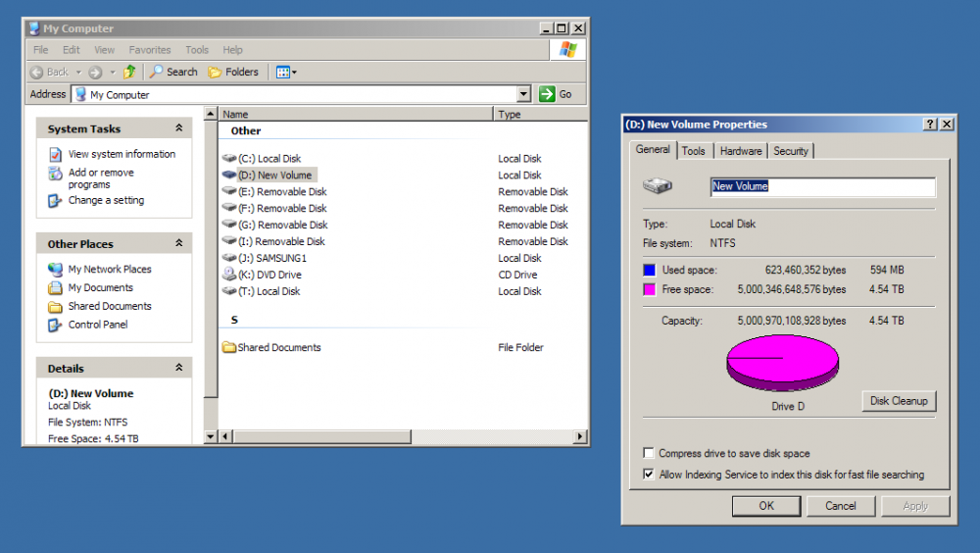Enable Compress drive to save disk space
Screen dimensions: 980x553
(649, 453)
